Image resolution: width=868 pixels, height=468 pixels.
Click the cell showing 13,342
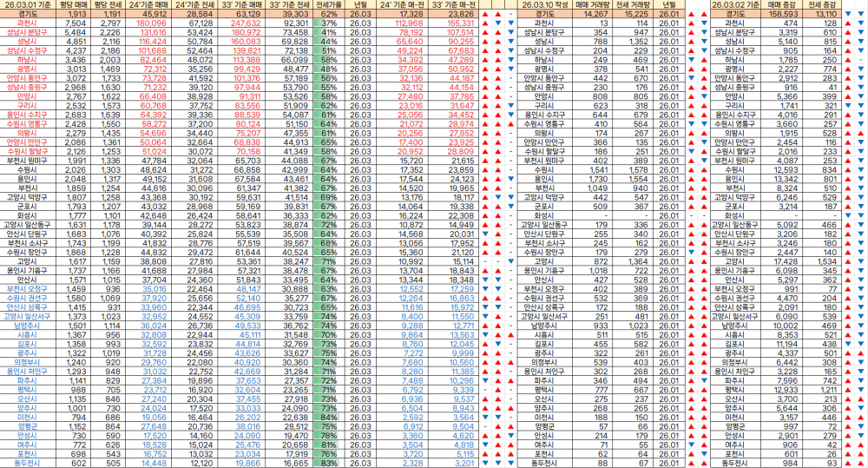[782, 179]
